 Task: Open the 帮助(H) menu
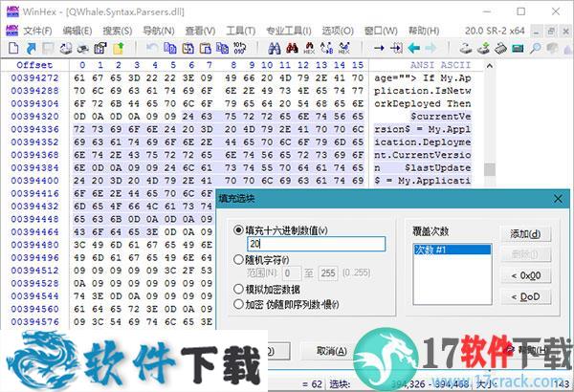424,31
